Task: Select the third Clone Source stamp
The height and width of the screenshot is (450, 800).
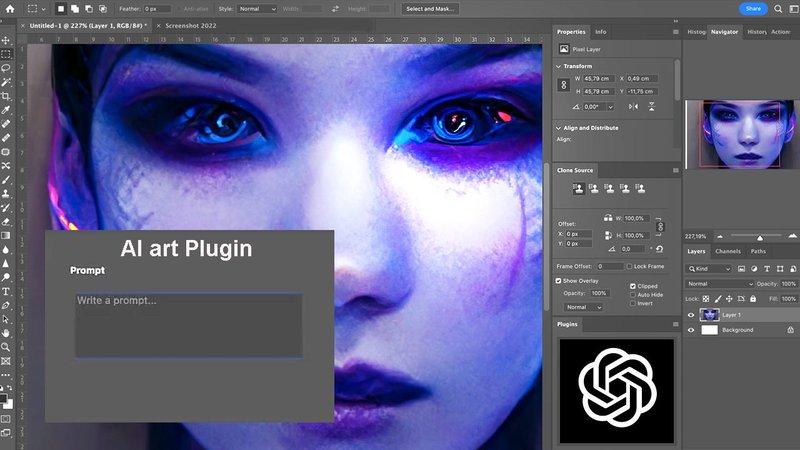Action: point(609,188)
